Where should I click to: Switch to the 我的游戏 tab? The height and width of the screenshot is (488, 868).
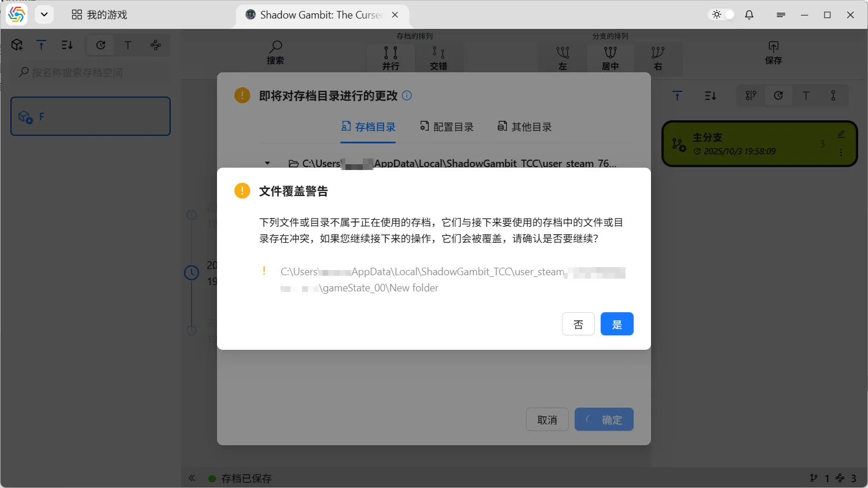point(100,15)
